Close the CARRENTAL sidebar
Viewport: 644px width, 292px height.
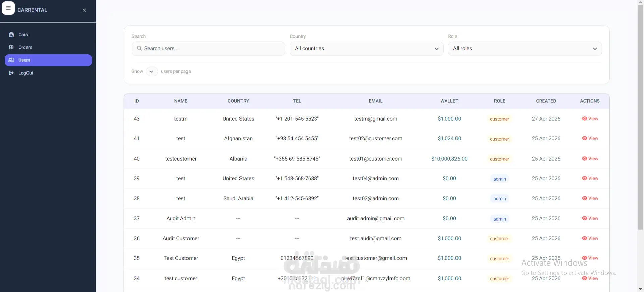coord(84,10)
